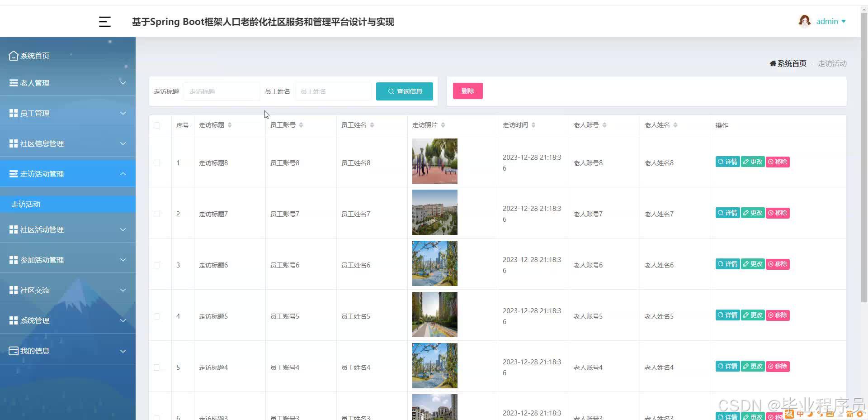Click the 社区信息管理 grid icon
Image resolution: width=868 pixels, height=420 pixels.
pos(14,143)
